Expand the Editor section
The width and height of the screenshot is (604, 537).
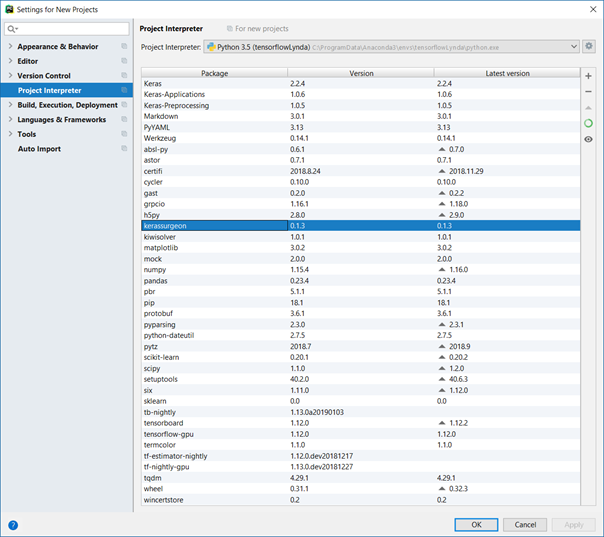point(10,61)
